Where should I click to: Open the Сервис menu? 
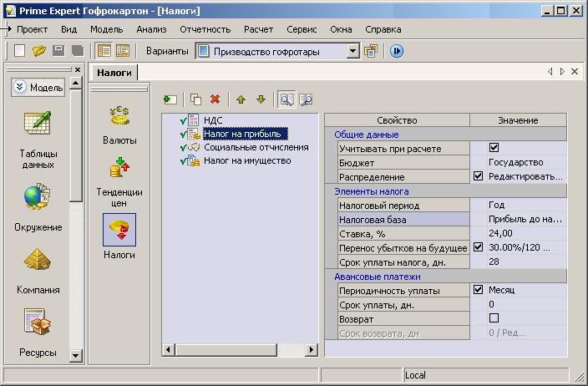(302, 29)
